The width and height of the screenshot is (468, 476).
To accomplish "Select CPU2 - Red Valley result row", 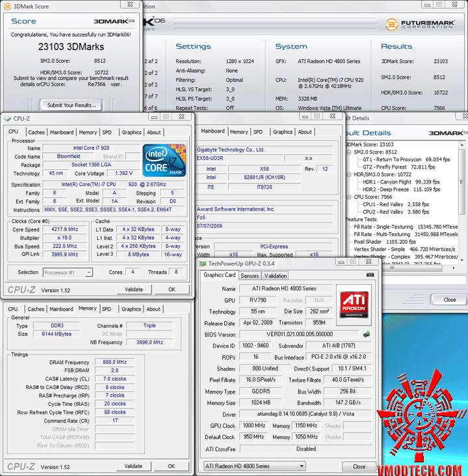I will point(396,211).
